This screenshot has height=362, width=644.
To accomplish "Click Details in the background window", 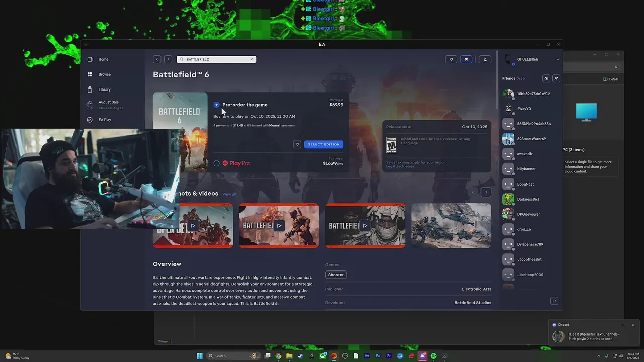I will coord(611,79).
